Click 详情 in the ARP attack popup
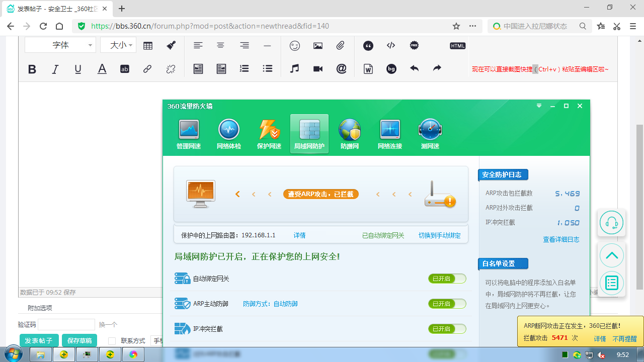 pyautogui.click(x=600, y=339)
